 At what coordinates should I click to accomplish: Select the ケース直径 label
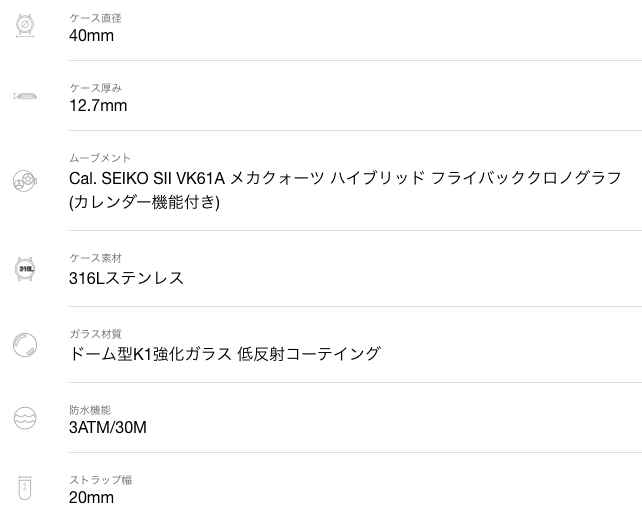(95, 18)
